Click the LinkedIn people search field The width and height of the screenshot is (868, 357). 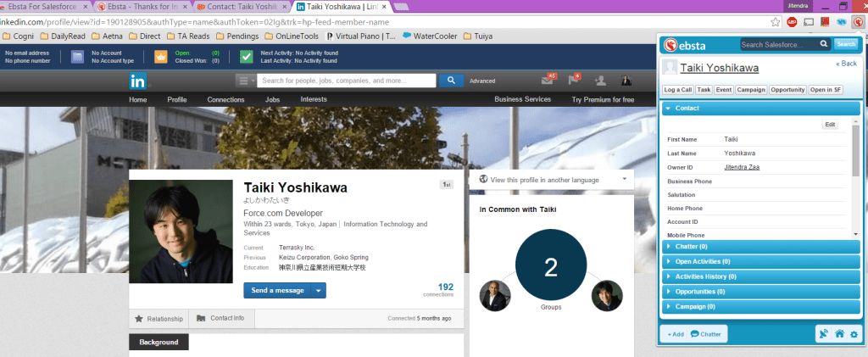347,81
